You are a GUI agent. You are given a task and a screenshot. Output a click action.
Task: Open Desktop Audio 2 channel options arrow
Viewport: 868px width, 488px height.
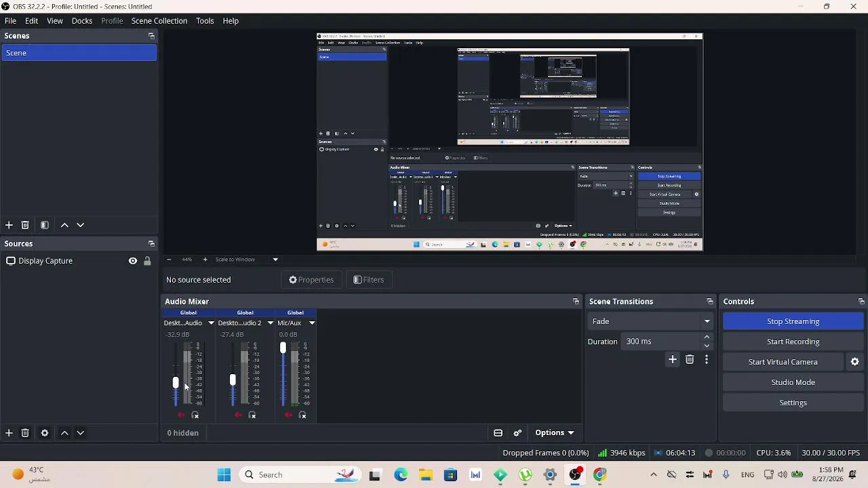coord(270,323)
